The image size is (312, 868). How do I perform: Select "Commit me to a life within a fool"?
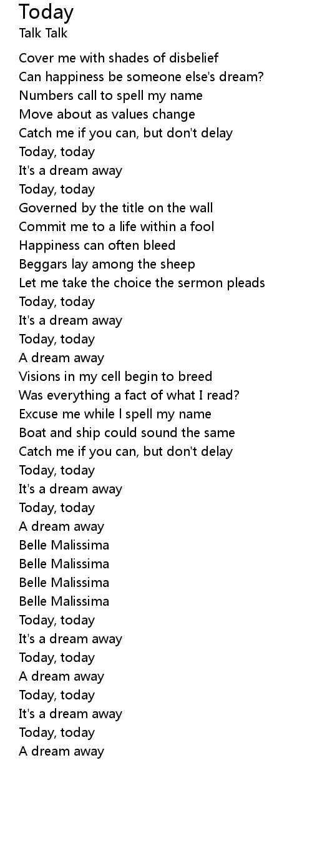pyautogui.click(x=117, y=227)
